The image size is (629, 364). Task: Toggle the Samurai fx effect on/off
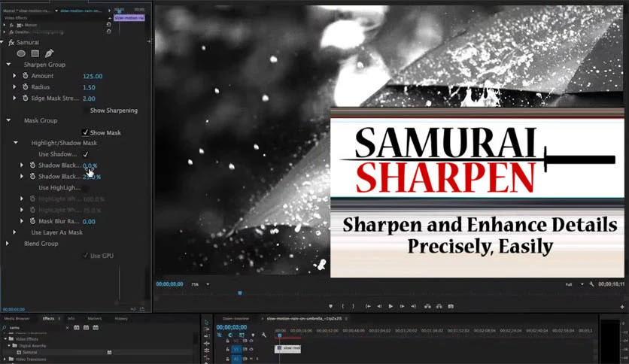pyautogui.click(x=11, y=42)
